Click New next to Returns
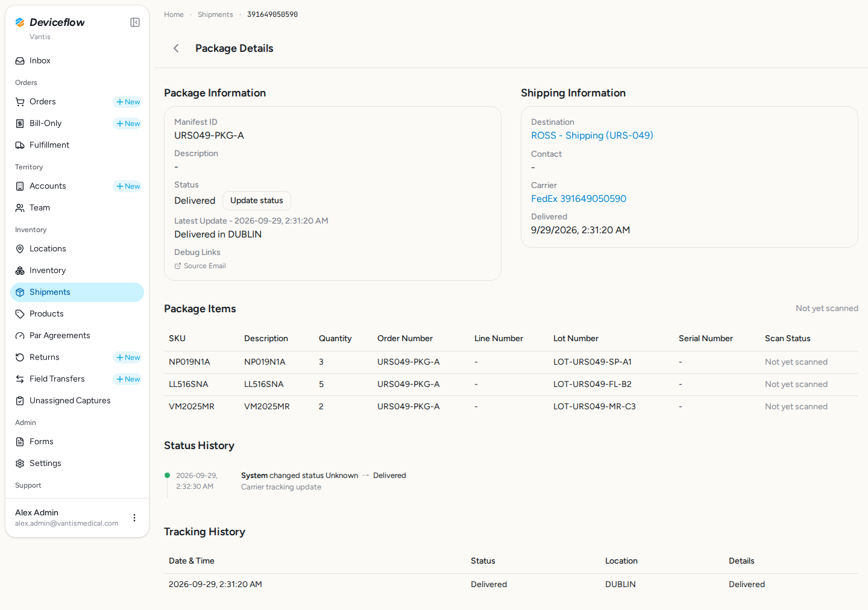The width and height of the screenshot is (868, 610). 128,357
